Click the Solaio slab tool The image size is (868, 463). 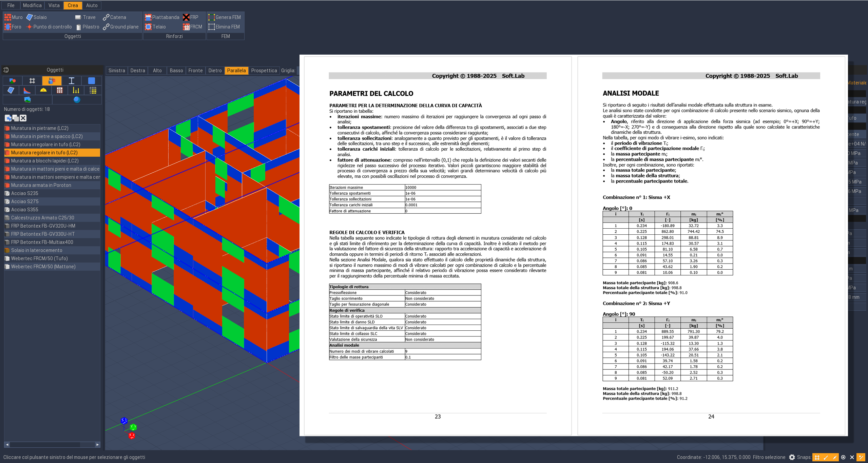pos(36,17)
